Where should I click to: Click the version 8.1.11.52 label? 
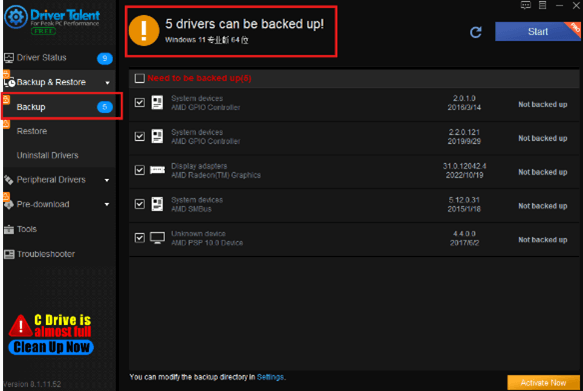pos(32,384)
